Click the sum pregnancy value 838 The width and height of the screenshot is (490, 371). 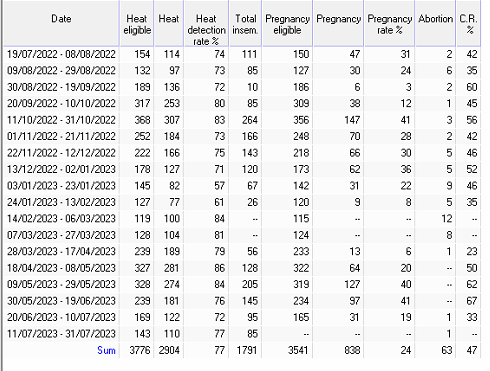click(x=352, y=350)
